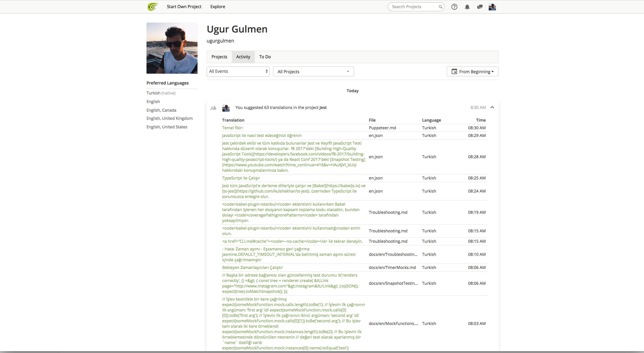The image size is (644, 353).
Task: Click English, Canada preferred language
Action: click(161, 110)
